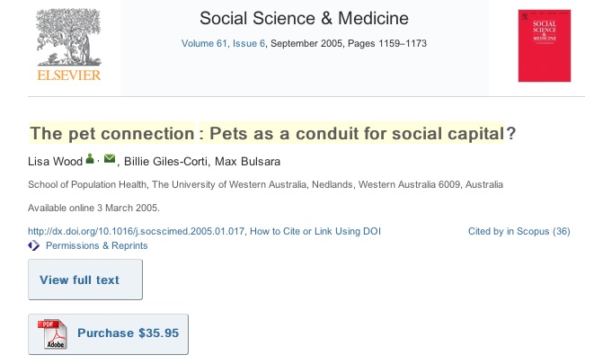Open the Volume 61, Issue 6 link
594x364 pixels.
click(x=223, y=43)
